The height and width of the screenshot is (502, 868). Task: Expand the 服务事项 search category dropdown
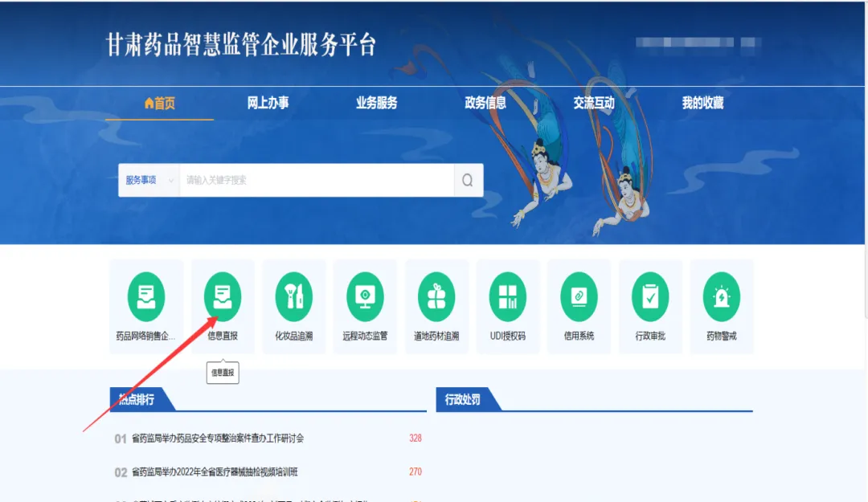(x=149, y=180)
